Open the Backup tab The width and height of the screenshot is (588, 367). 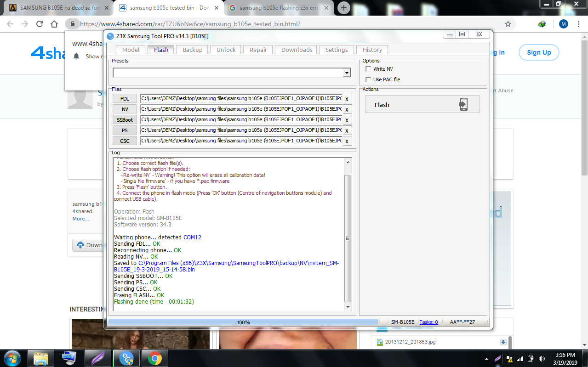(192, 50)
